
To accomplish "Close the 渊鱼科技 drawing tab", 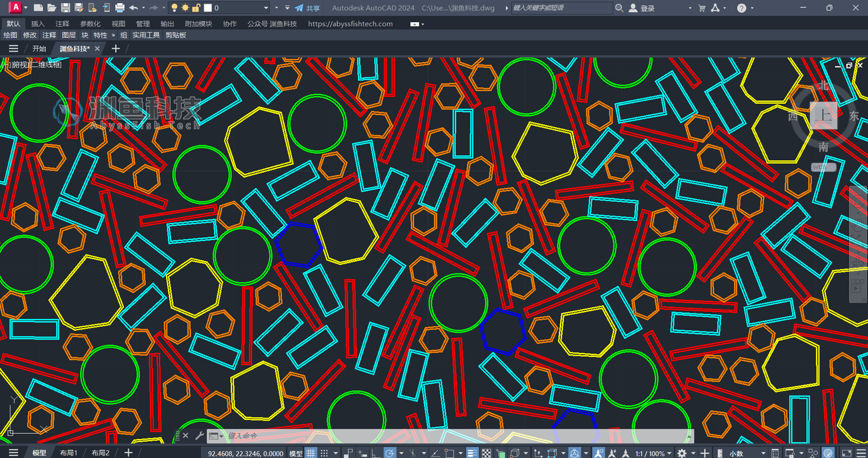I will (97, 49).
